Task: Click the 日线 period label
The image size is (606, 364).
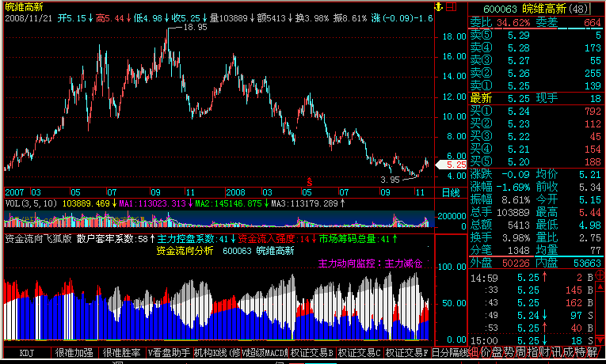Action: (451, 192)
